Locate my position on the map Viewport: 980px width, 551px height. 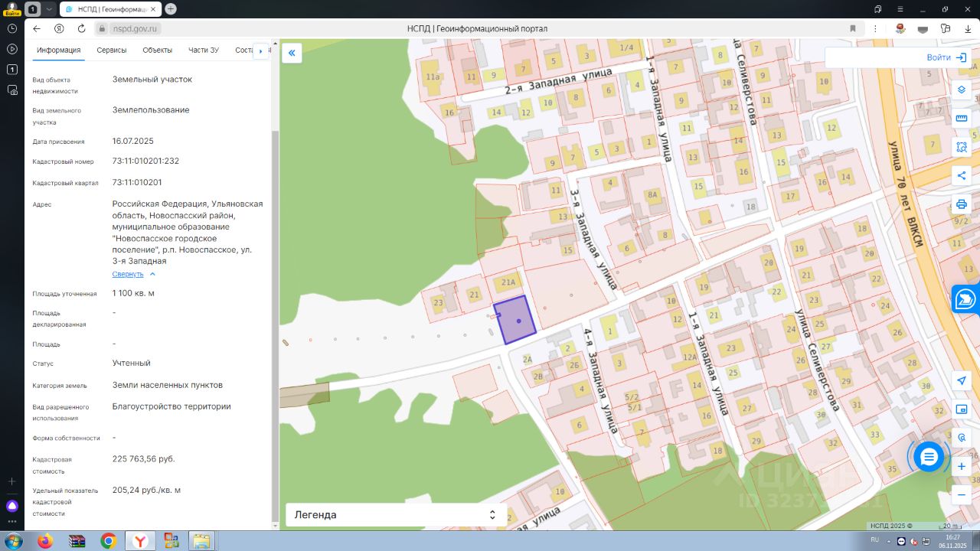tap(962, 381)
